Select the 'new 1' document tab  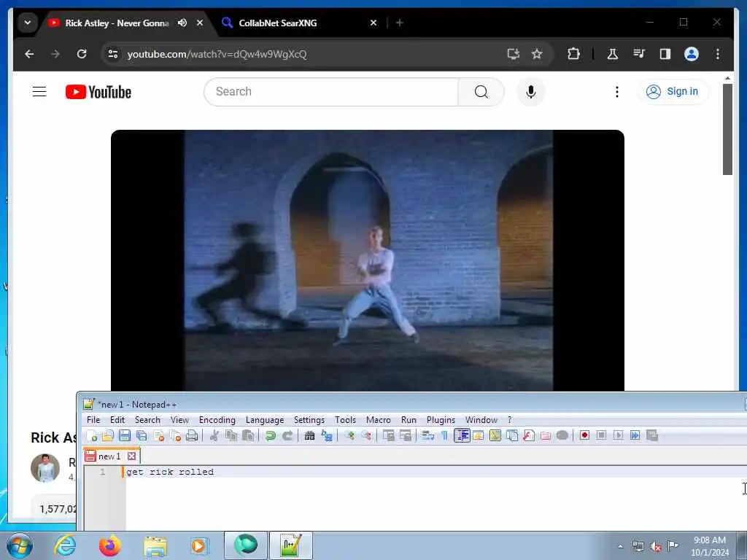coord(109,456)
